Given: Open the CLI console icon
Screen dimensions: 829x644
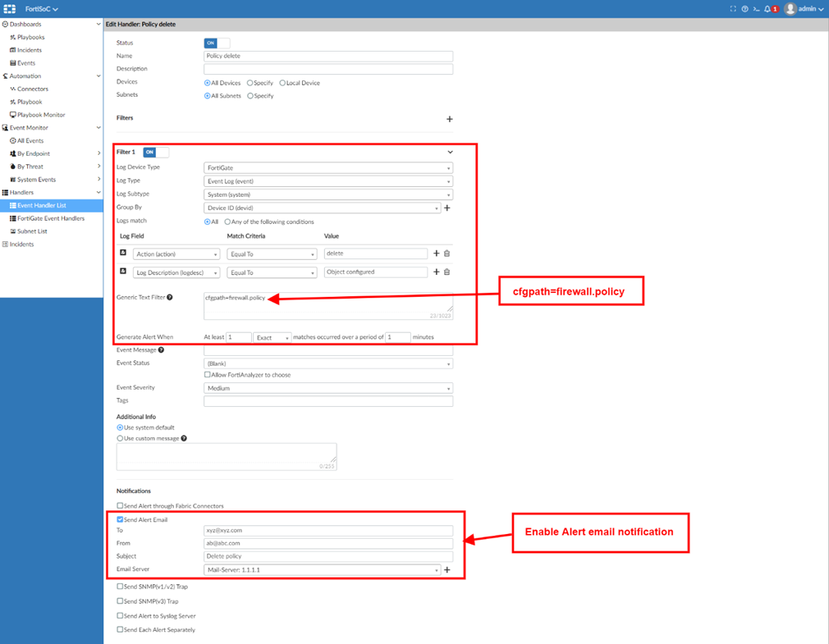Looking at the screenshot, I should point(756,9).
